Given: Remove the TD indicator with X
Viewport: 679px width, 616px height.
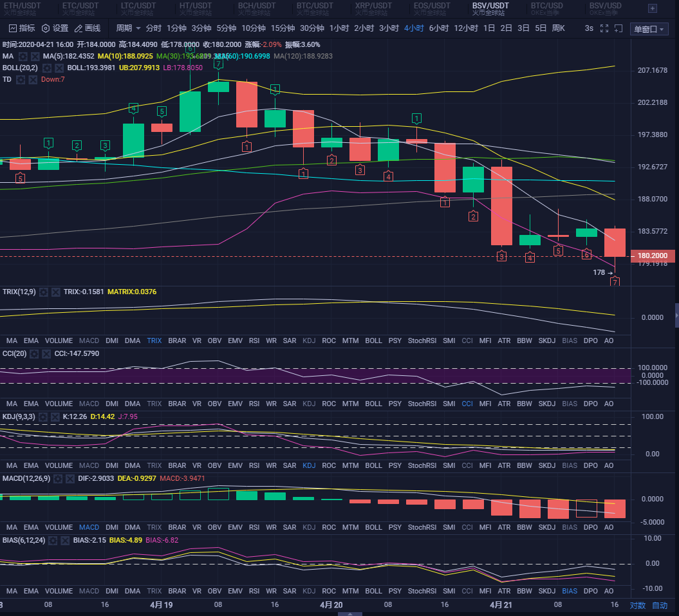Looking at the screenshot, I should tap(32, 80).
